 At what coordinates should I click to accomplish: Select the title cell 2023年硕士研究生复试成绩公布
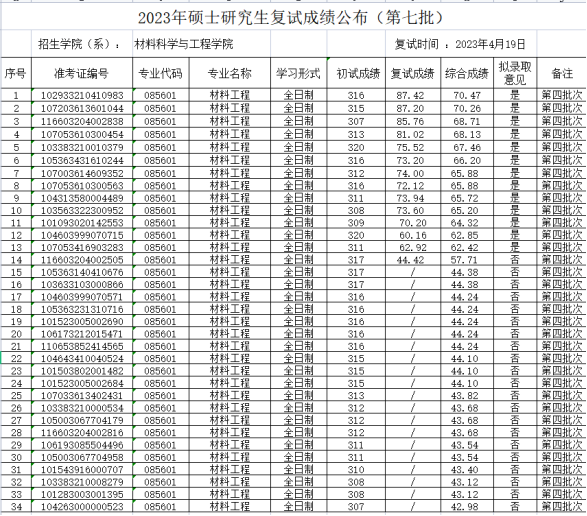(291, 18)
